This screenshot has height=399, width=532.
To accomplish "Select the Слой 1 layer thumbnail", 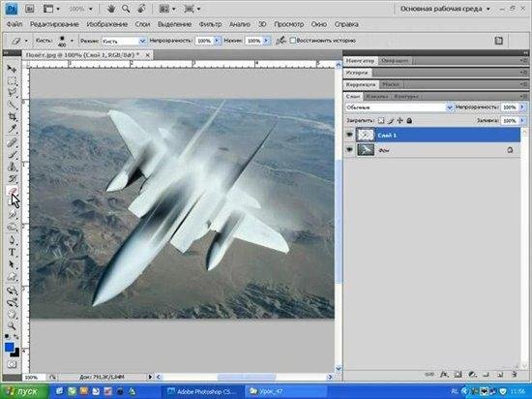I will [366, 135].
